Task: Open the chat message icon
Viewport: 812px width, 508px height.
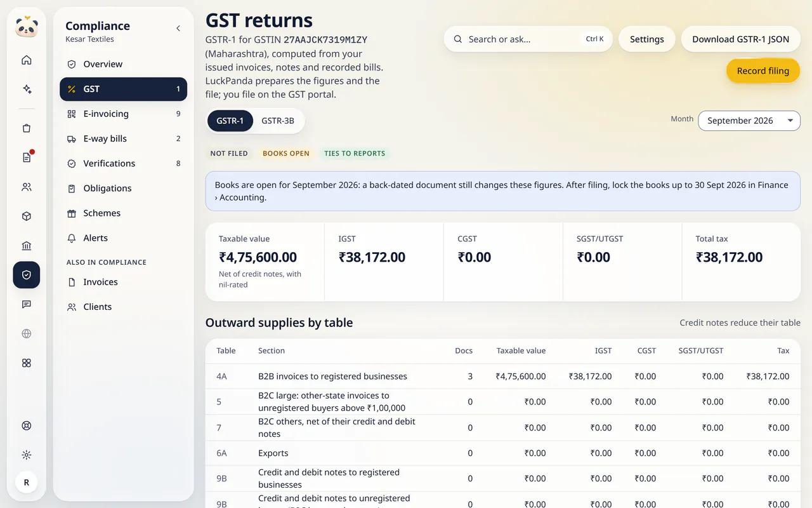Action: point(27,304)
